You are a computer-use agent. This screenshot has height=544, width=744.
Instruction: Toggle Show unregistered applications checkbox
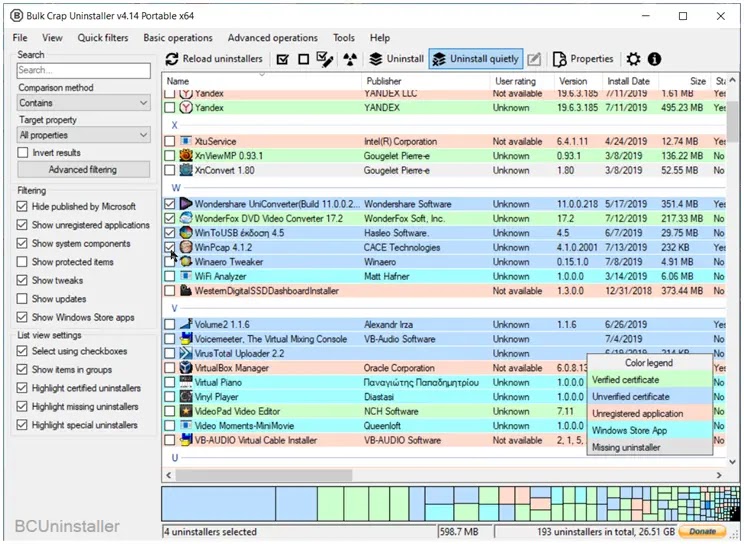(22, 225)
